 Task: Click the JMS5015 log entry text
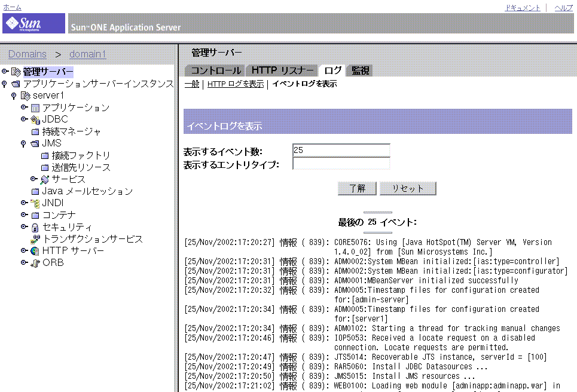point(404,376)
